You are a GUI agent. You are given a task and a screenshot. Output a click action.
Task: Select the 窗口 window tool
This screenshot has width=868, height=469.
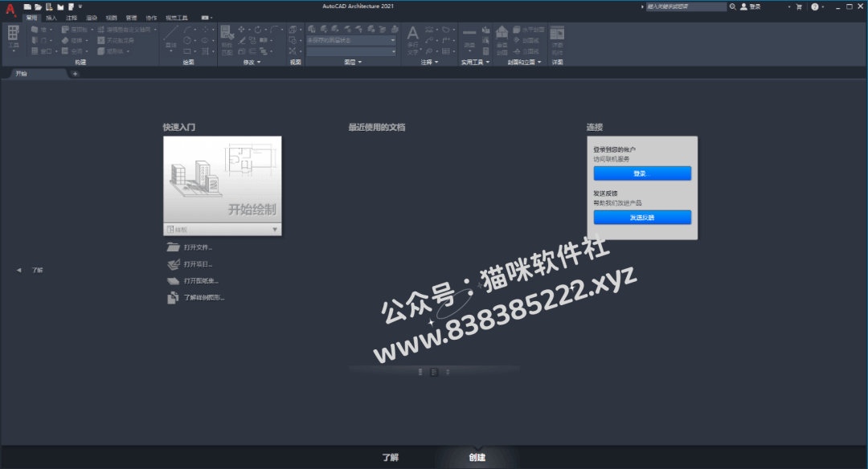[x=43, y=51]
